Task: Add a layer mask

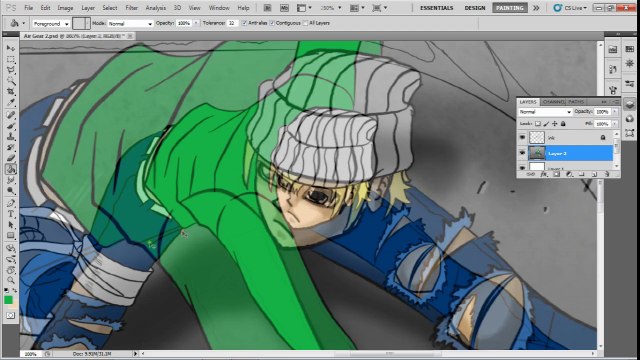Action: click(x=556, y=174)
